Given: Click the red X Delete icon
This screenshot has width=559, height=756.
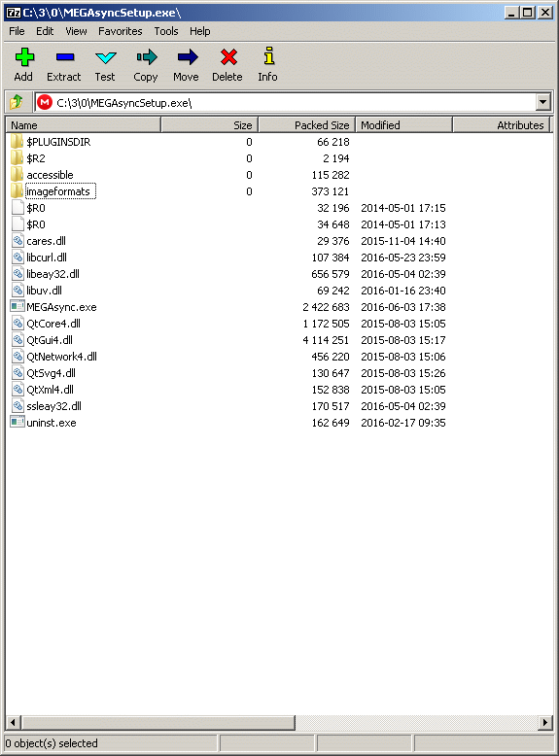Looking at the screenshot, I should tap(228, 57).
